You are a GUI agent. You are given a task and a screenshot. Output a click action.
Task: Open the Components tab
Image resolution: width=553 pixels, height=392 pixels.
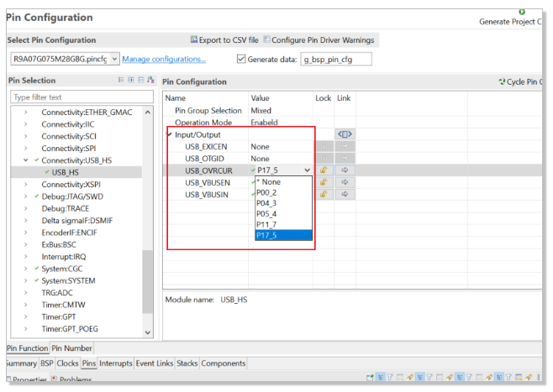224,363
